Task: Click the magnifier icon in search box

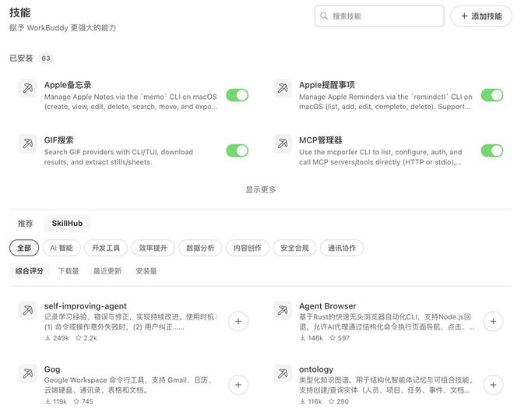Action: [324, 16]
